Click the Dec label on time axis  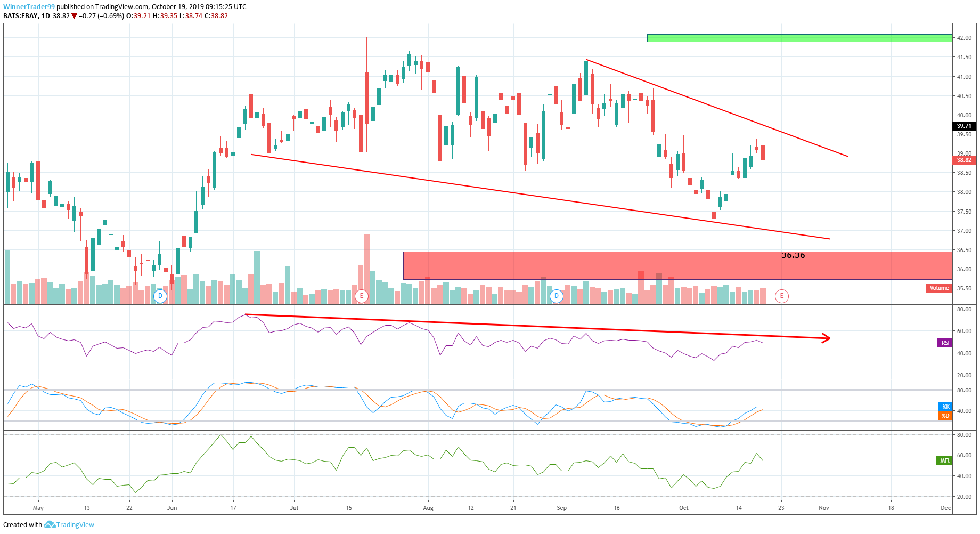coord(945,508)
